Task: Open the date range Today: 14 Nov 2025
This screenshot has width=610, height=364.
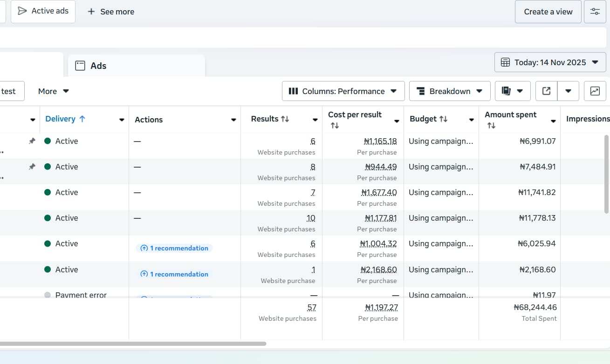Action: coord(550,62)
